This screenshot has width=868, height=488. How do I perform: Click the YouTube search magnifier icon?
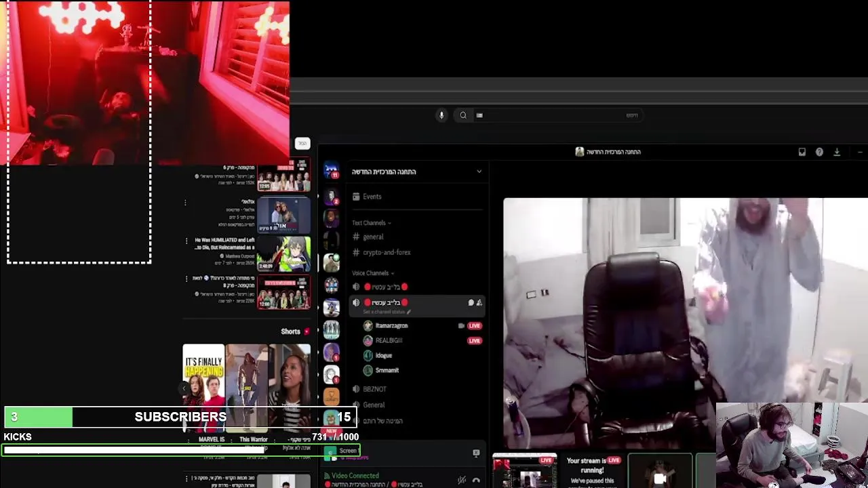point(463,115)
